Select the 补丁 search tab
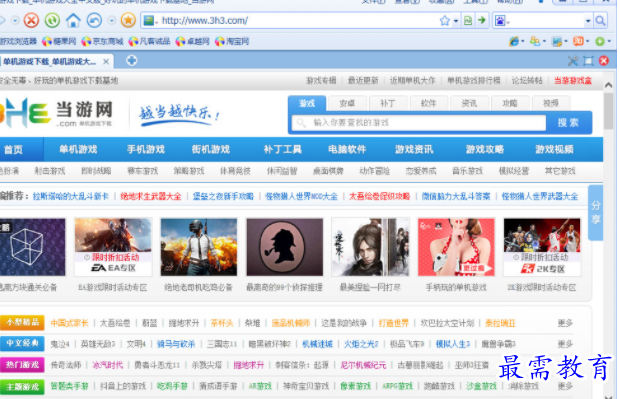The image size is (620, 399). (x=388, y=103)
